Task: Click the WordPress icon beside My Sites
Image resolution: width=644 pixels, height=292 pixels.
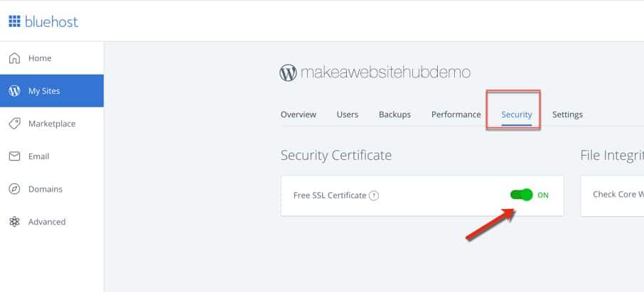Action: [14, 91]
